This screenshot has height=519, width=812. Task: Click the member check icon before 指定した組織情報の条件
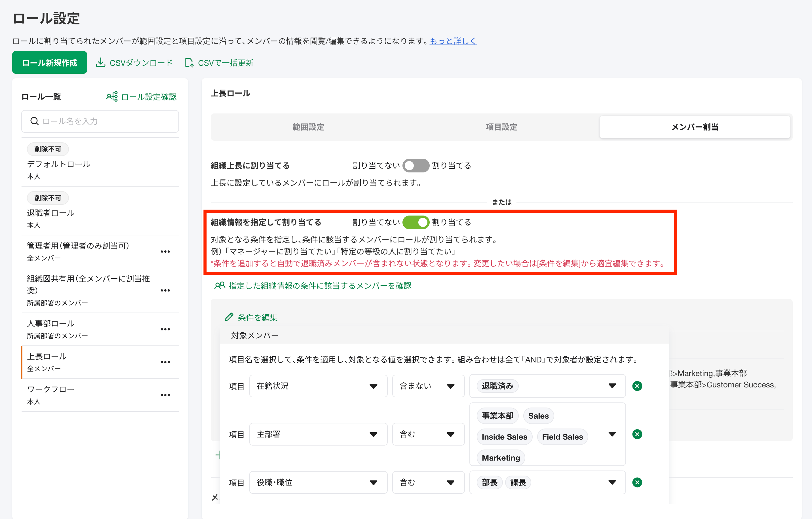point(219,286)
